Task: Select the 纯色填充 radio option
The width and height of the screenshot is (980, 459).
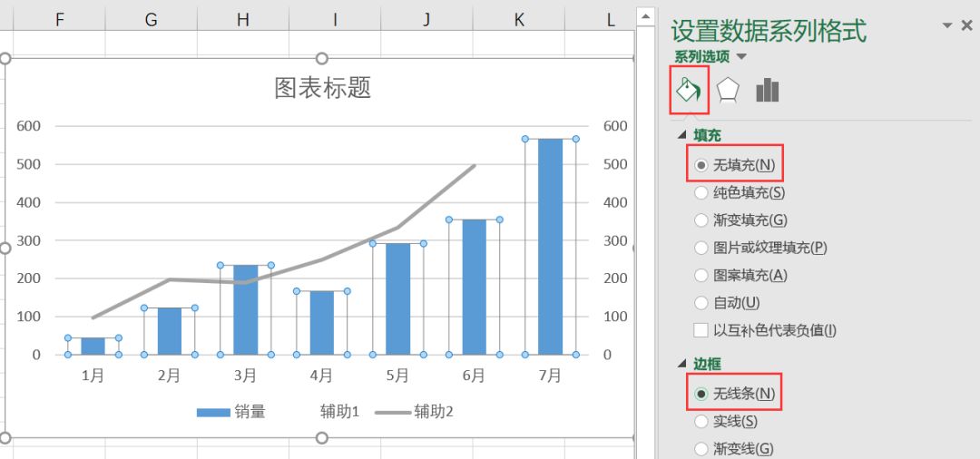Action: coord(701,192)
